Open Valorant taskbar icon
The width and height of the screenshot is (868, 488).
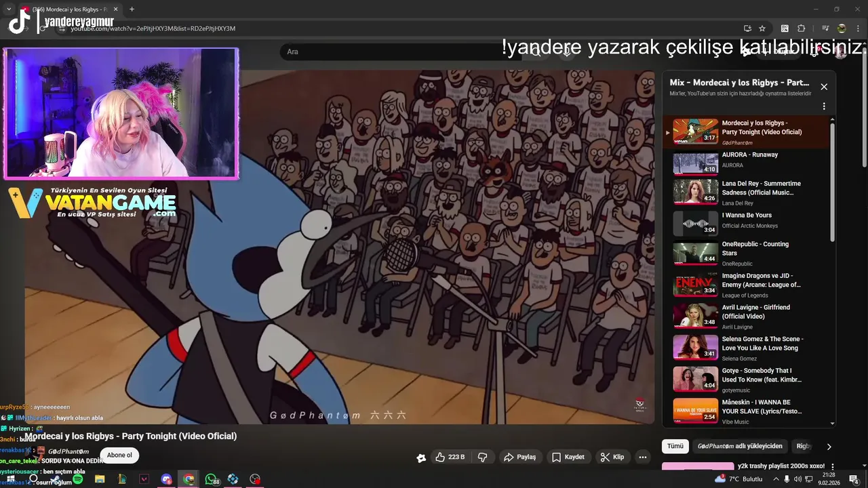(x=144, y=479)
